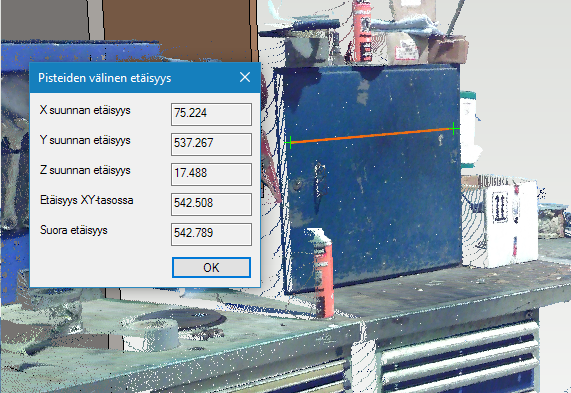Click the Y suunnan etäisyys label
571x393 pixels.
coord(85,140)
